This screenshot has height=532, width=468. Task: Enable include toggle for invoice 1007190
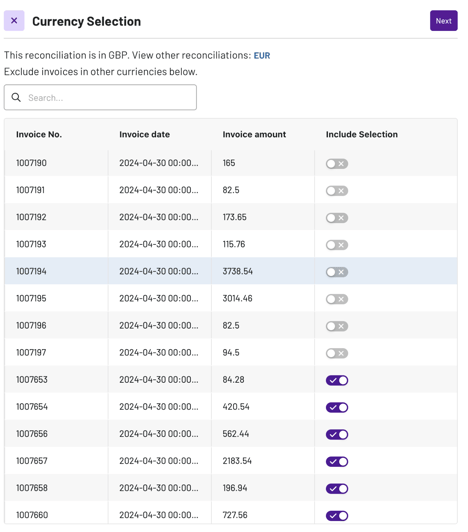(337, 164)
